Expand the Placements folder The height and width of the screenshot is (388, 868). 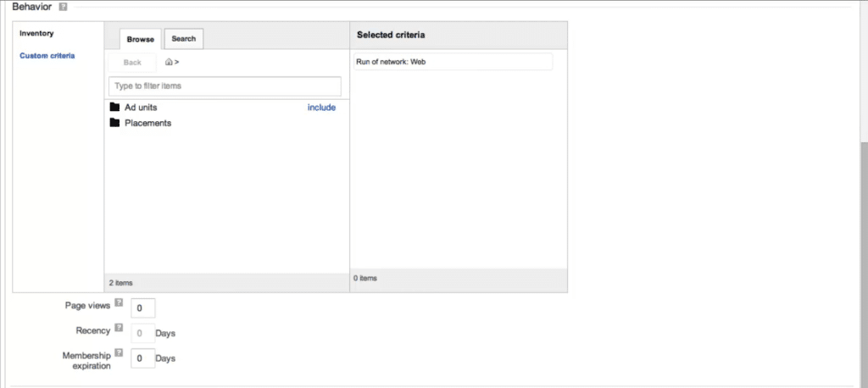coord(147,123)
